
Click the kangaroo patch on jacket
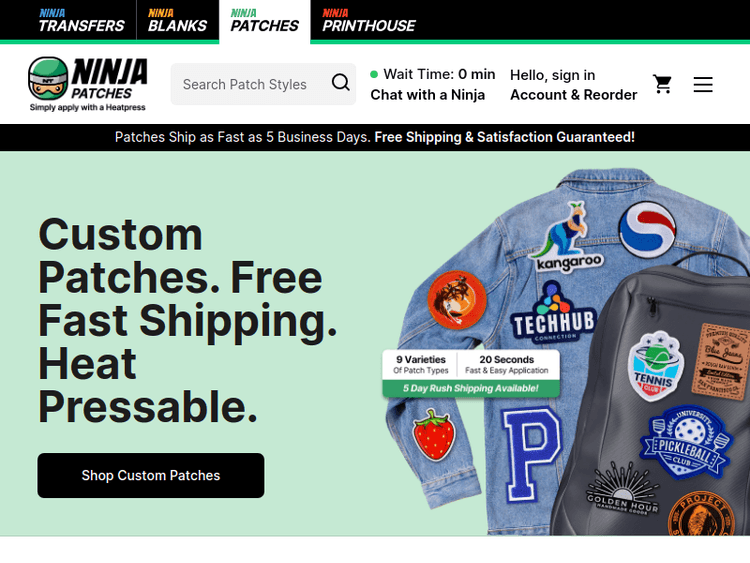click(567, 238)
